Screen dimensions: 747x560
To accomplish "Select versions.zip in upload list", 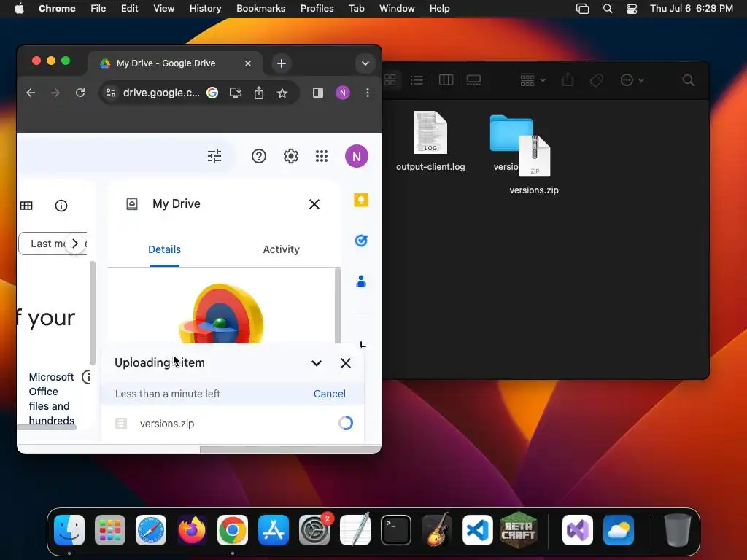I will click(x=167, y=424).
